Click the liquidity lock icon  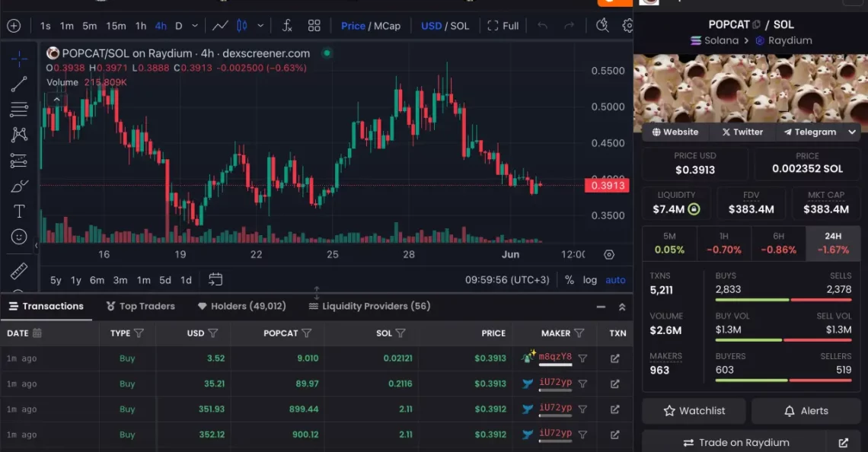click(694, 209)
